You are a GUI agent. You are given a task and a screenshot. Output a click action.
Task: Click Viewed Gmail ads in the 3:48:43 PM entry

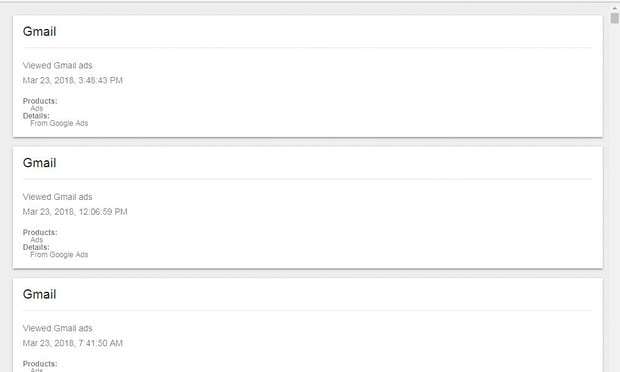57,65
